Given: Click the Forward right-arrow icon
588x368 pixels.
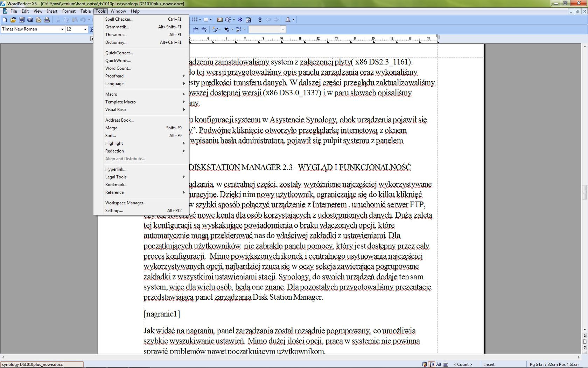Looking at the screenshot, I should point(276,20).
